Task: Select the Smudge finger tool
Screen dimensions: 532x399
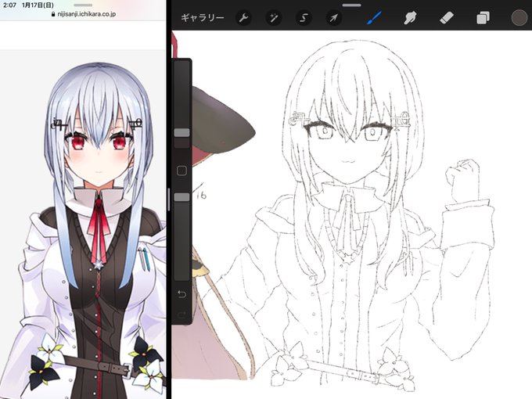Action: pyautogui.click(x=410, y=18)
